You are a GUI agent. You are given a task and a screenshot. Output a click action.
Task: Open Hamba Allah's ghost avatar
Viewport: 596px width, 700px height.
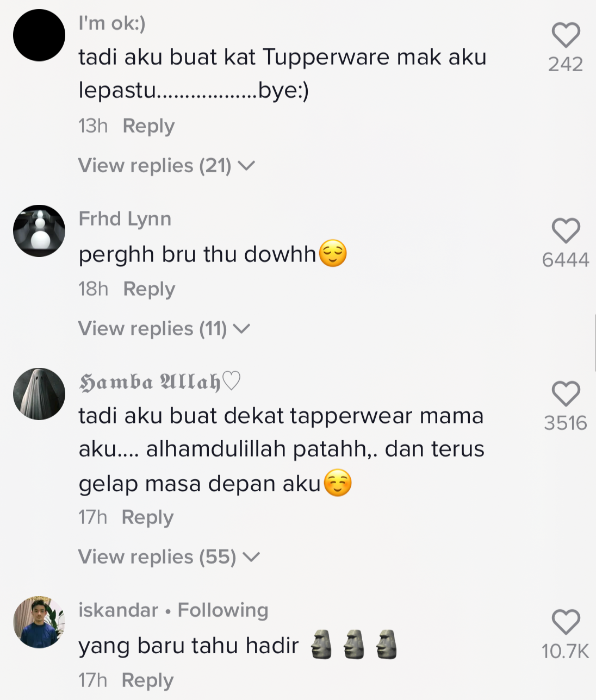click(x=39, y=394)
